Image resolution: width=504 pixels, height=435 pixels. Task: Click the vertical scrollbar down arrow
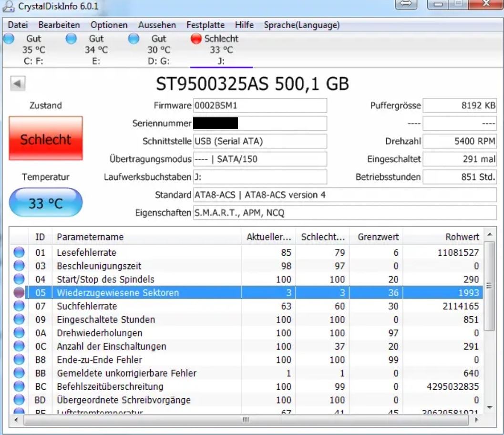490,407
